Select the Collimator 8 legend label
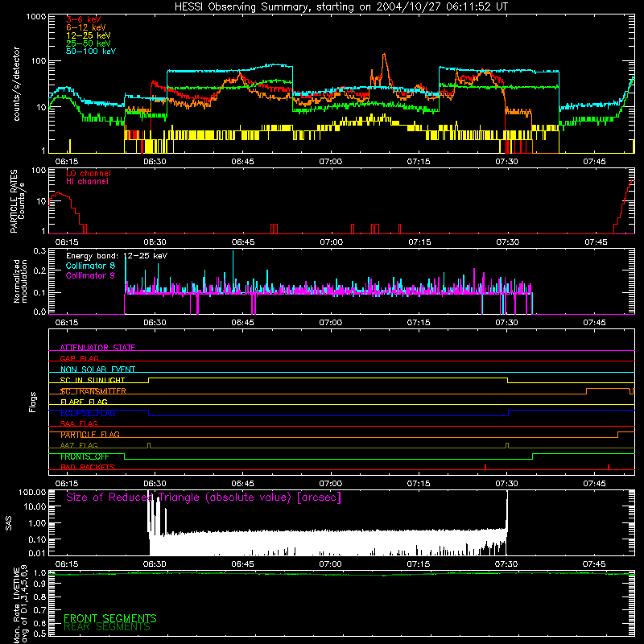 coord(90,266)
